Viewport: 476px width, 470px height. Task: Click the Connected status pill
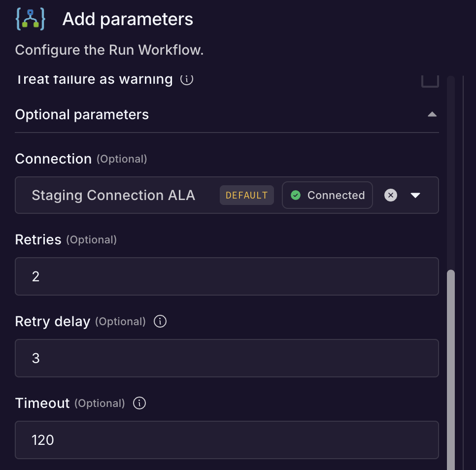pyautogui.click(x=327, y=195)
